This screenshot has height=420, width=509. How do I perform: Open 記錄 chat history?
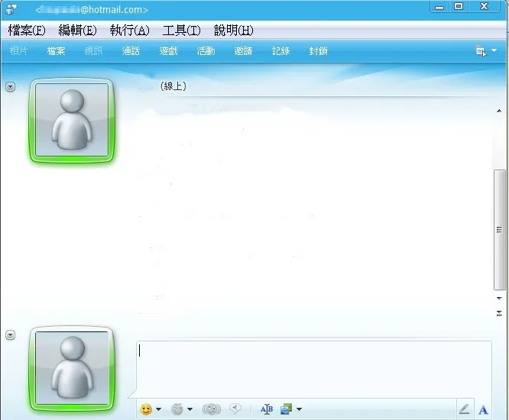pos(280,51)
